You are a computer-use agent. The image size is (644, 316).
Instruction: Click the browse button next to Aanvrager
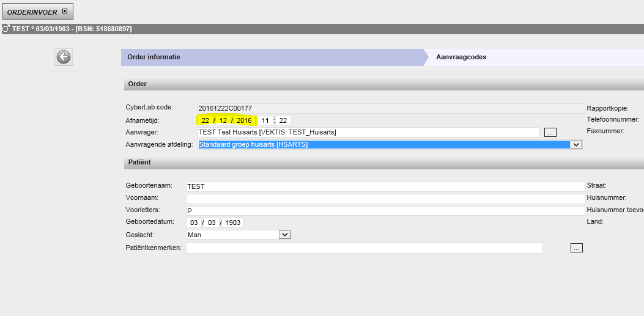(550, 132)
